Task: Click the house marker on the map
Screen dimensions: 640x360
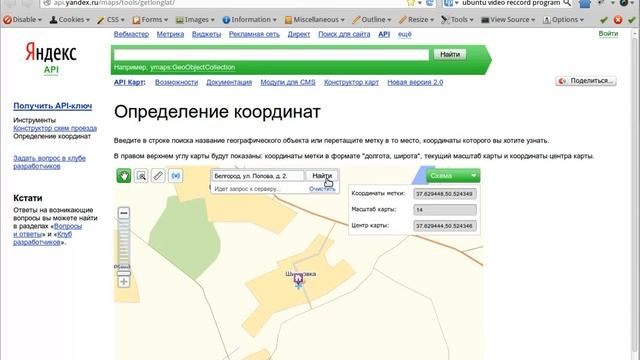Action: 298,279
